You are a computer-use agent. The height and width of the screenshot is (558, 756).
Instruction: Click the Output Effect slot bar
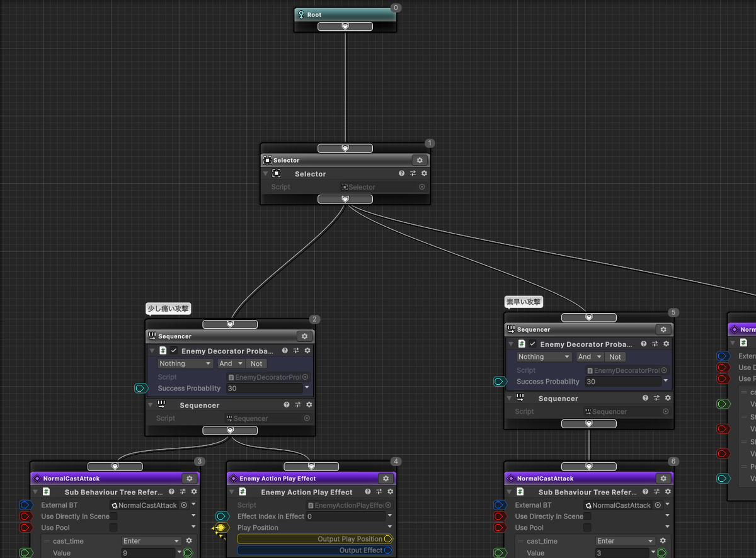315,550
